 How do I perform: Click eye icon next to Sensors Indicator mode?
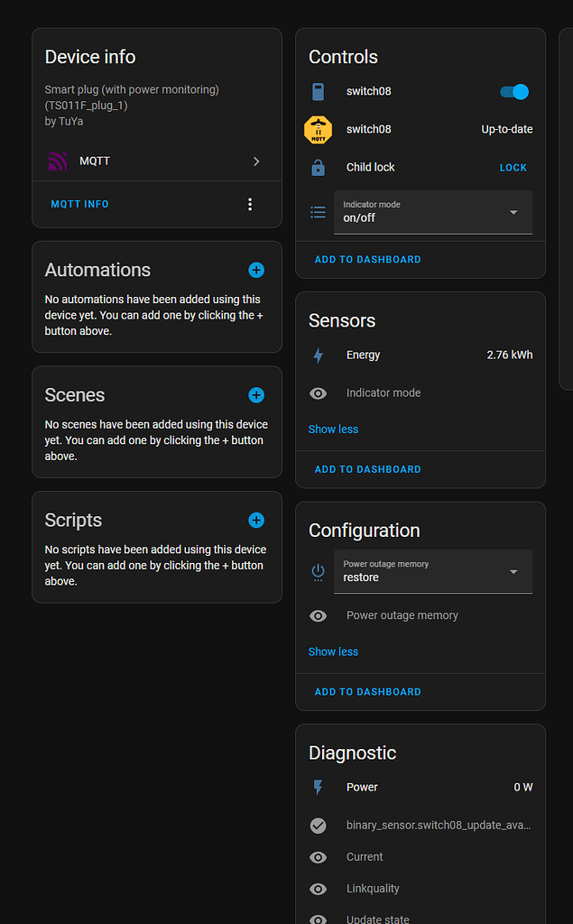tap(318, 393)
